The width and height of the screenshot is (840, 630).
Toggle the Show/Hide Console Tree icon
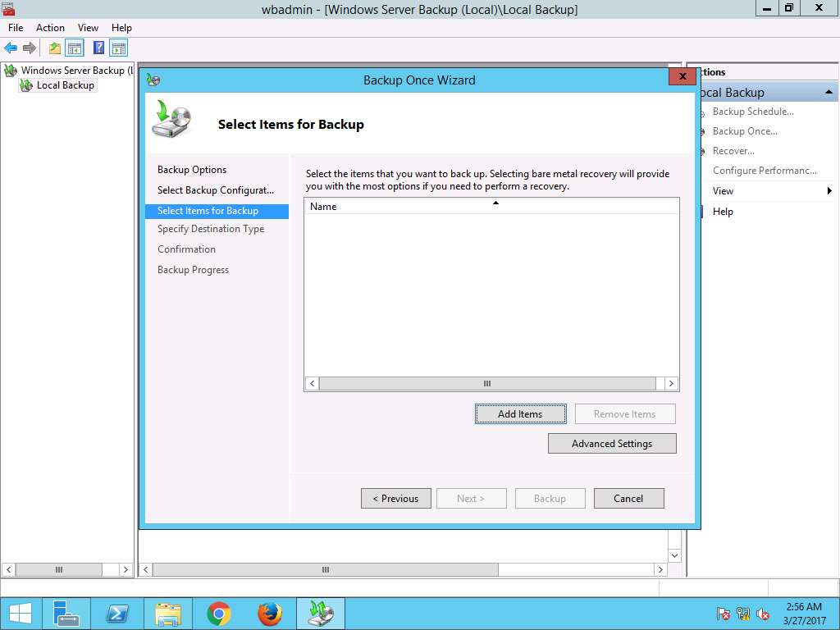(x=75, y=48)
